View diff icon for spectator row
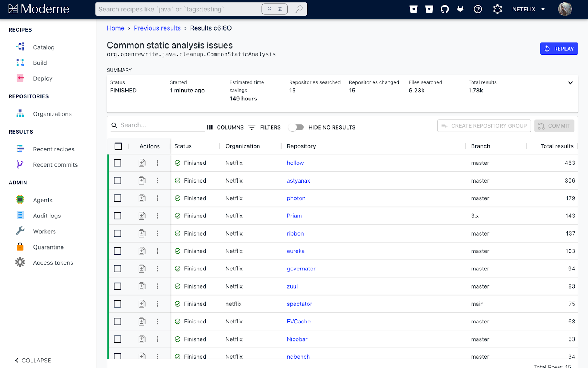 coord(142,304)
